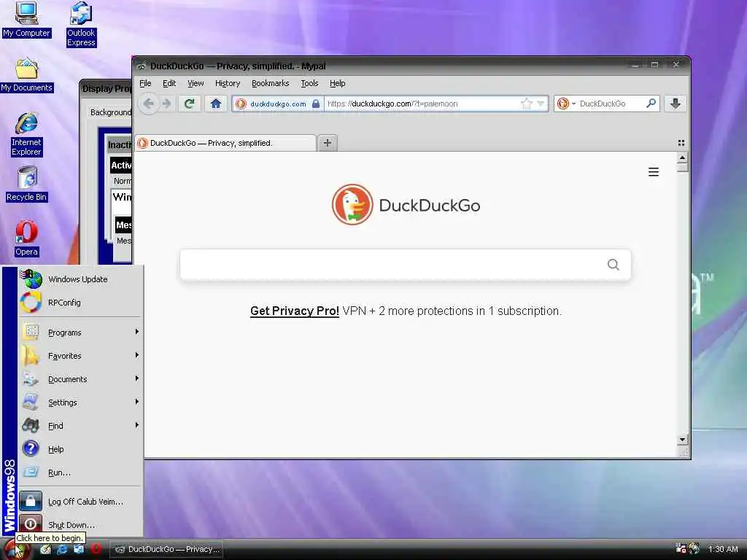Click the Background tab in Display Properties

(111, 112)
